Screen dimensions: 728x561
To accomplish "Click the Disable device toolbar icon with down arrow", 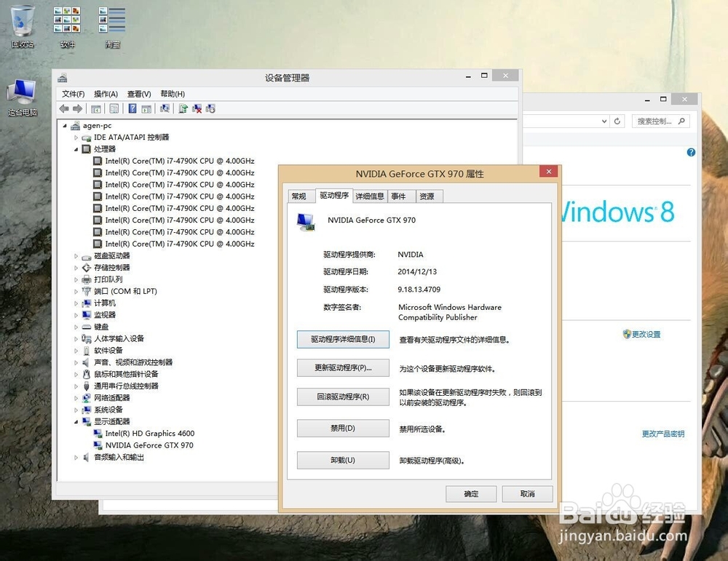I will 211,108.
